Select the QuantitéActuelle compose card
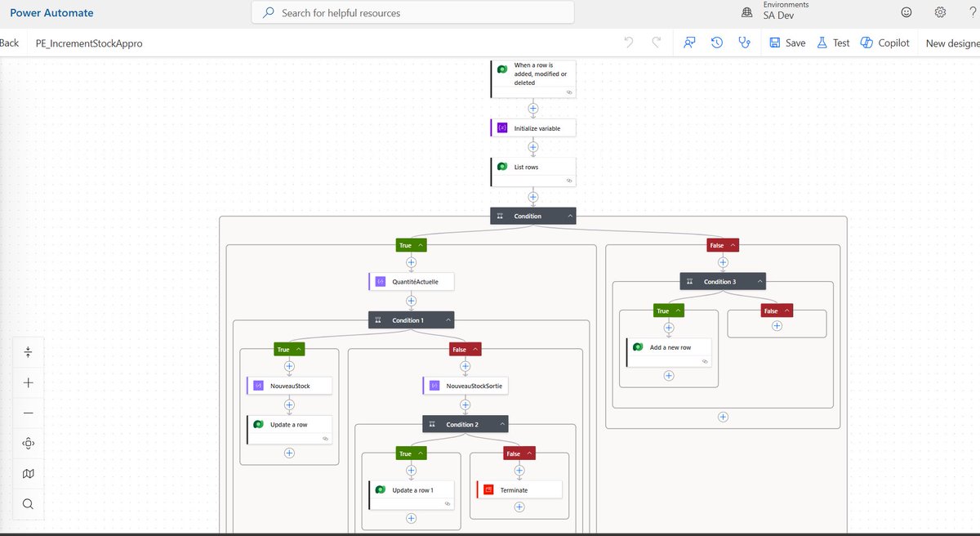Image resolution: width=980 pixels, height=536 pixels. tap(411, 282)
